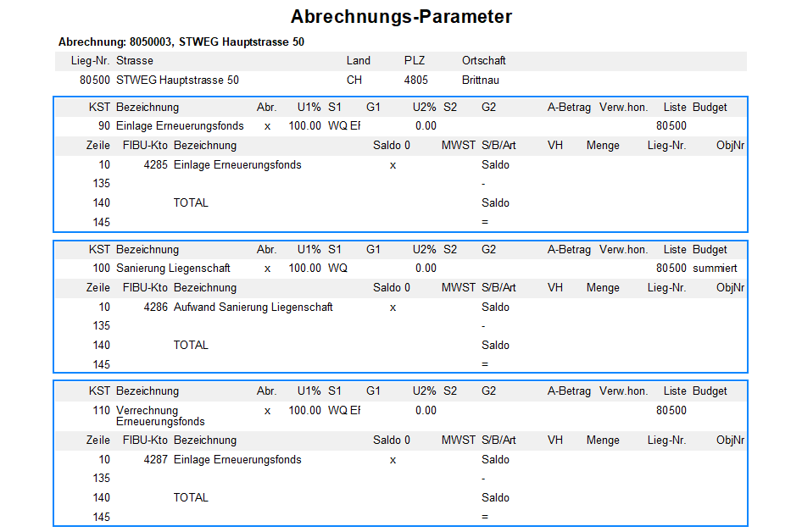
Task: Click the Saldo 0 x mark in 4287 row
Action: pos(393,460)
